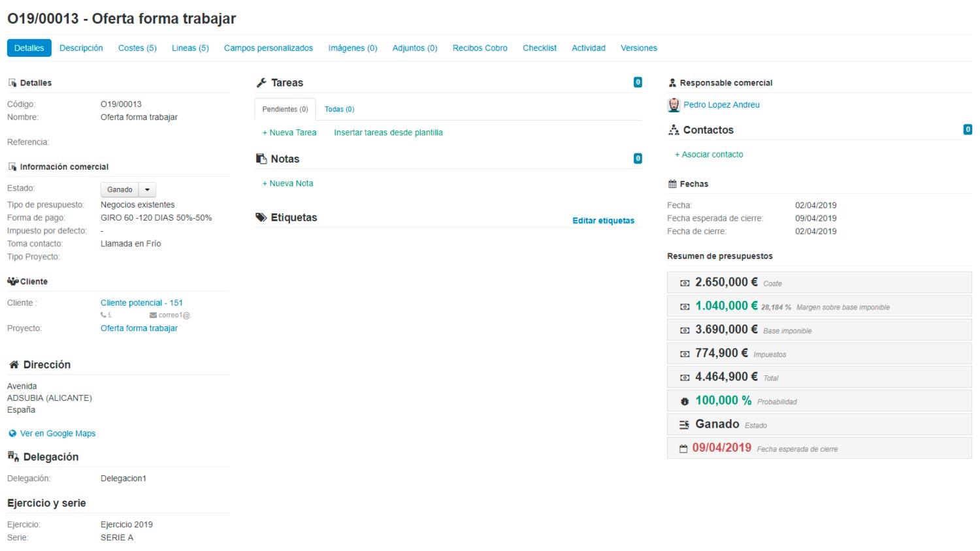Open the Estado dropdown arrow
The width and height of the screenshot is (980, 551).
coord(148,189)
